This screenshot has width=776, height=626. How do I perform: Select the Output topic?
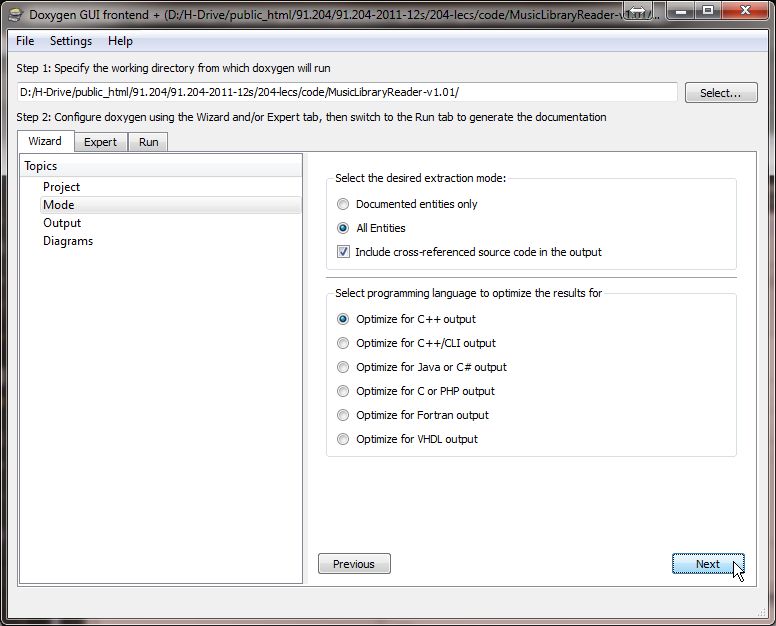(62, 223)
